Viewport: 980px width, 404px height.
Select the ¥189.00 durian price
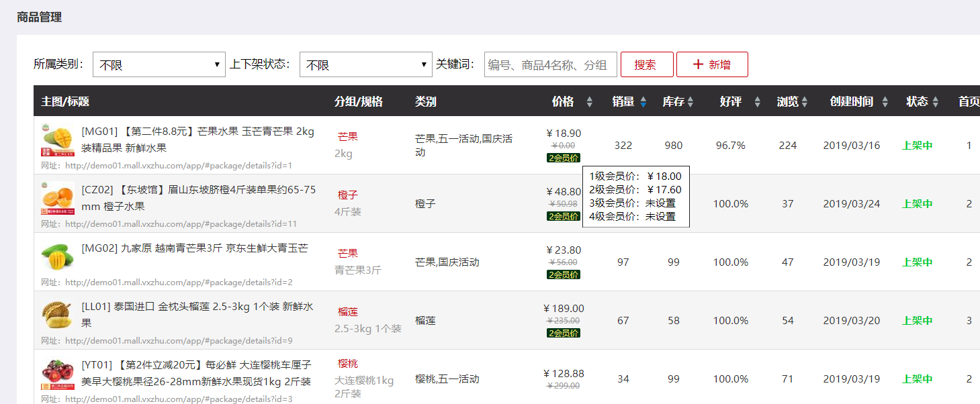pyautogui.click(x=564, y=309)
